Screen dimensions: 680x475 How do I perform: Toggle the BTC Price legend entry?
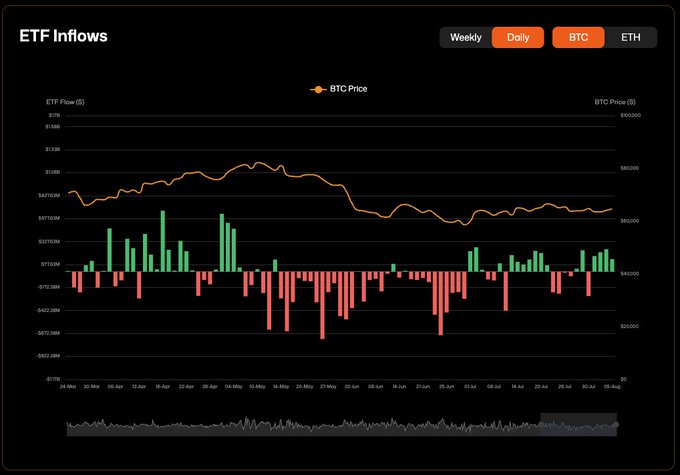[339, 89]
